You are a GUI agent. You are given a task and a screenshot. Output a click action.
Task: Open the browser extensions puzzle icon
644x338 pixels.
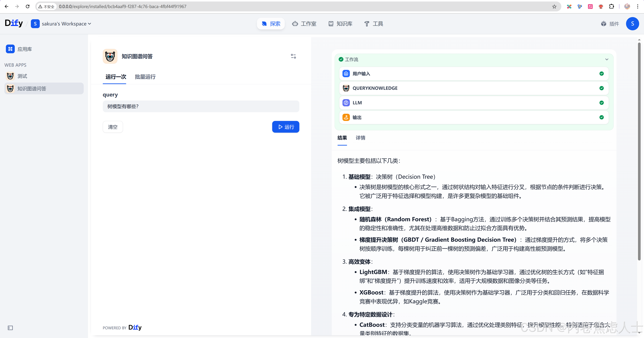(611, 7)
